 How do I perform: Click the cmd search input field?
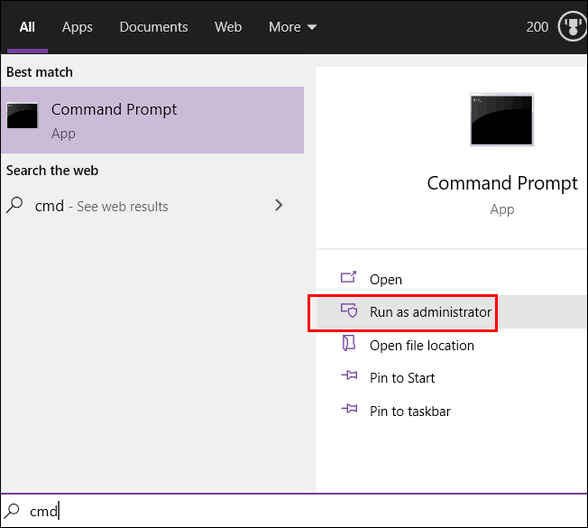click(x=294, y=511)
